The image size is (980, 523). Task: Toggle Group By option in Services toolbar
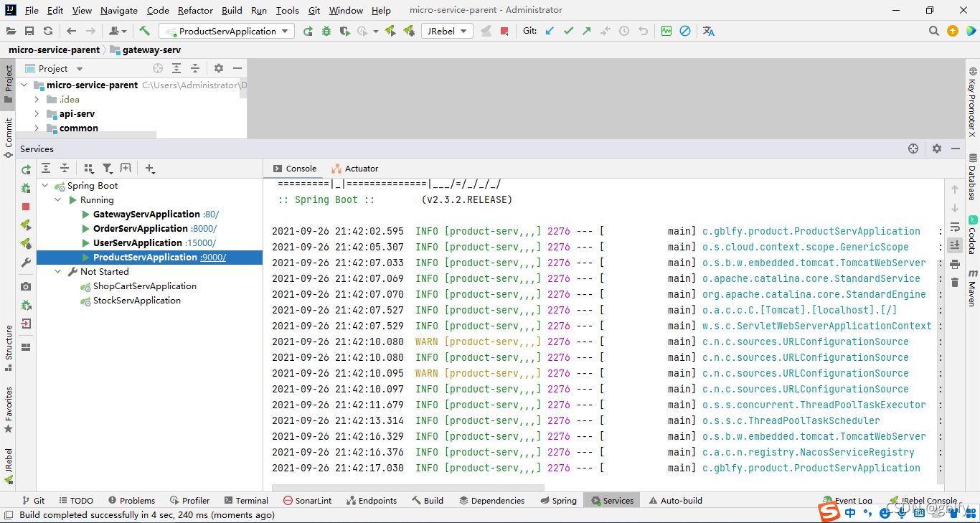pos(89,169)
